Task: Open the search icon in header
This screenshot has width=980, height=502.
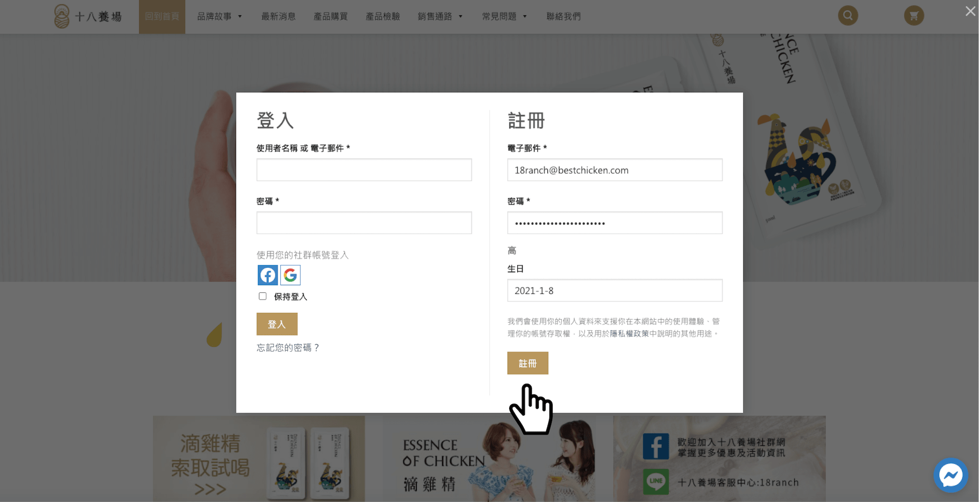Action: pos(847,16)
